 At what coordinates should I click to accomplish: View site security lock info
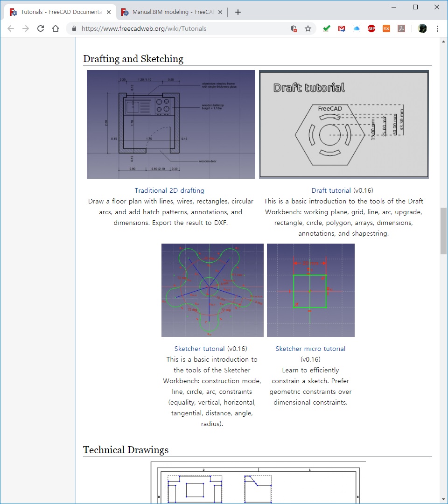(74, 28)
